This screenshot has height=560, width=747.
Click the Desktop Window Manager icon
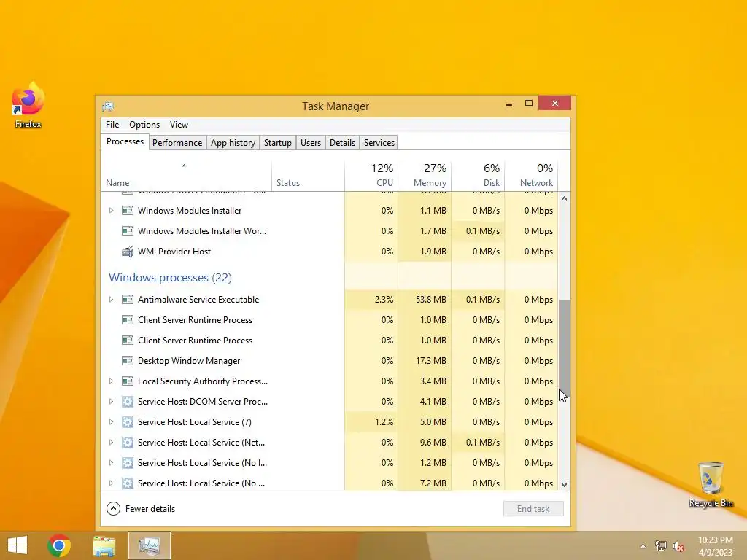(x=127, y=361)
